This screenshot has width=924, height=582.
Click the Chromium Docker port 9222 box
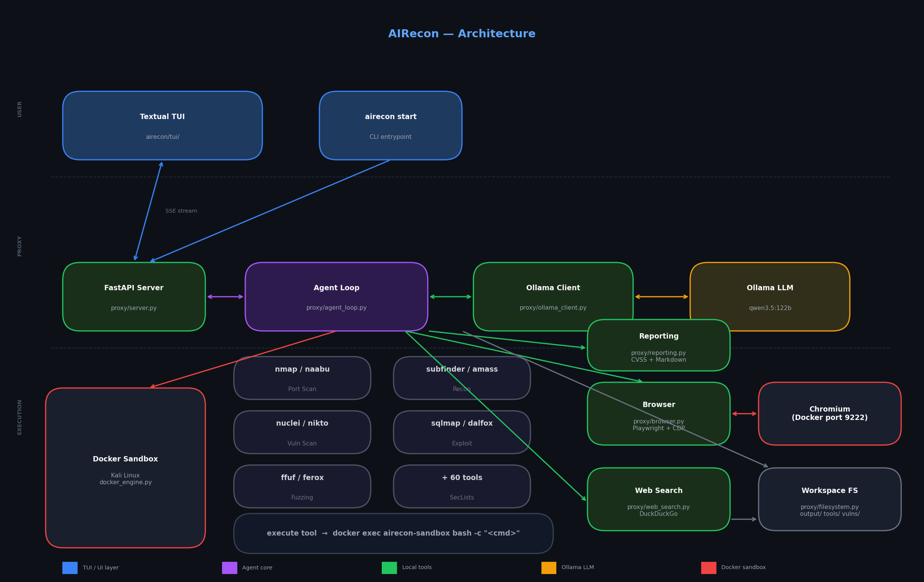point(830,414)
